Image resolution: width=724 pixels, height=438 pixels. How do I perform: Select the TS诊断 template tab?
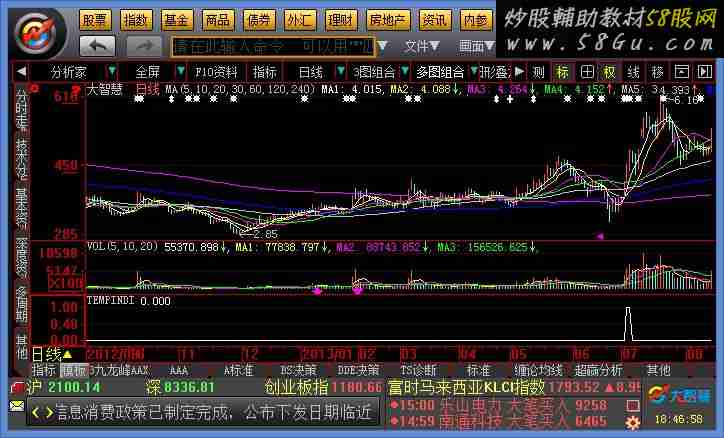point(418,370)
